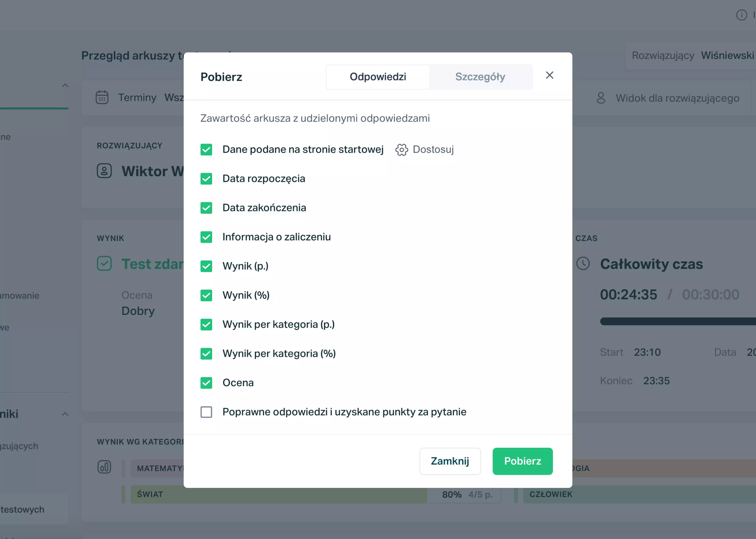Viewport: 756px width, 539px height.
Task: Collapse the Wyniki sidebar section chevron
Action: [x=65, y=414]
